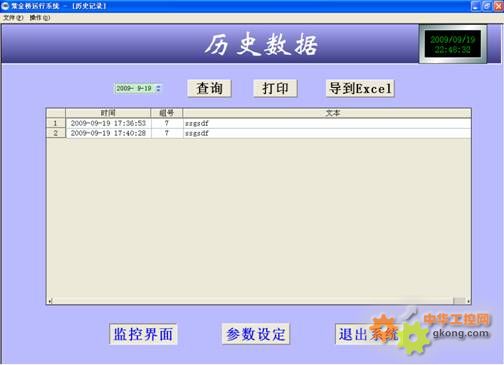Screen dimensions: 504x365
Task: Click the date picker spinner arrows
Action: click(x=158, y=88)
